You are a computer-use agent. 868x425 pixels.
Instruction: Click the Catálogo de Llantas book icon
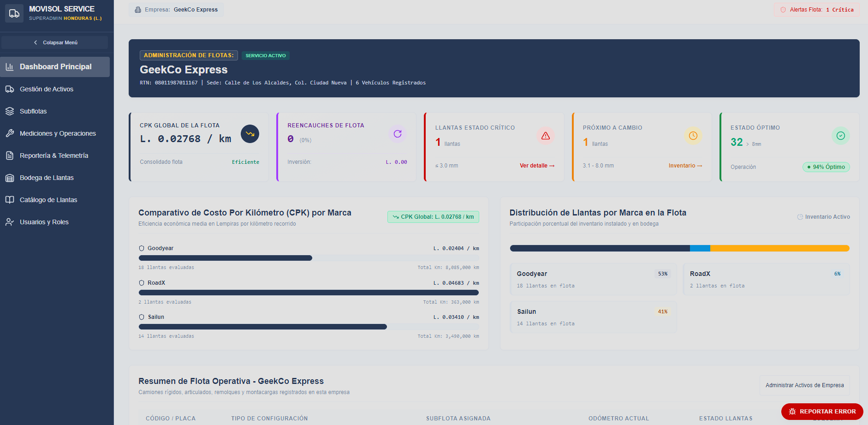pyautogui.click(x=10, y=200)
